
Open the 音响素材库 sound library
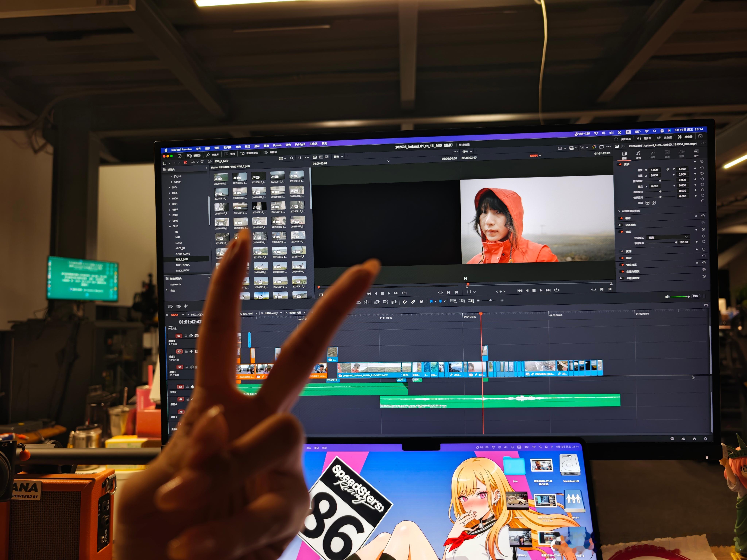(x=249, y=153)
